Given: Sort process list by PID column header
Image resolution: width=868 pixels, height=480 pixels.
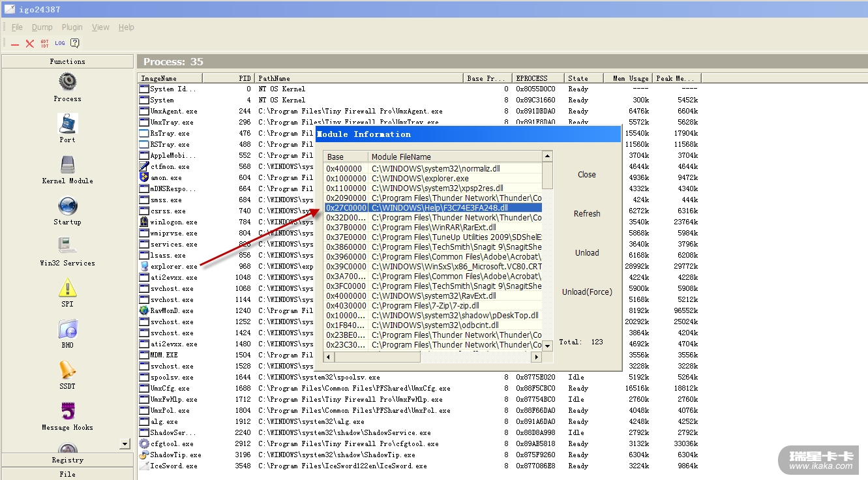Looking at the screenshot, I should point(228,78).
